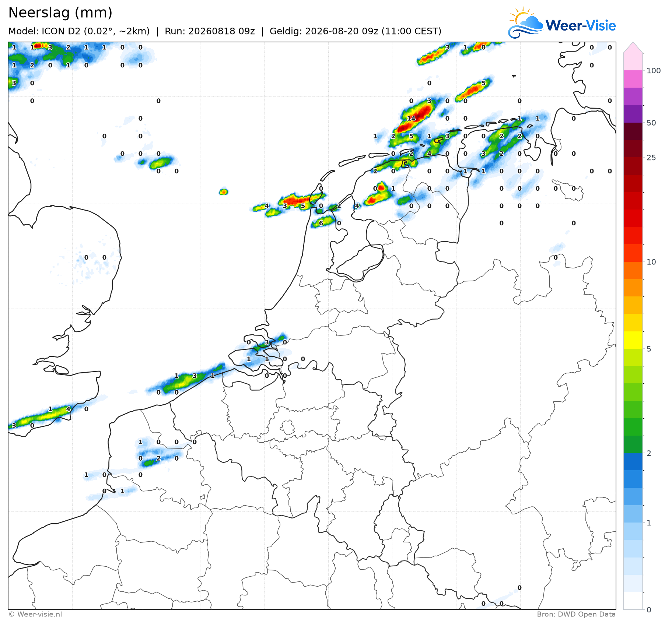
Task: Click the 6 mm value near Noord-Holland coast
Action: click(x=321, y=223)
